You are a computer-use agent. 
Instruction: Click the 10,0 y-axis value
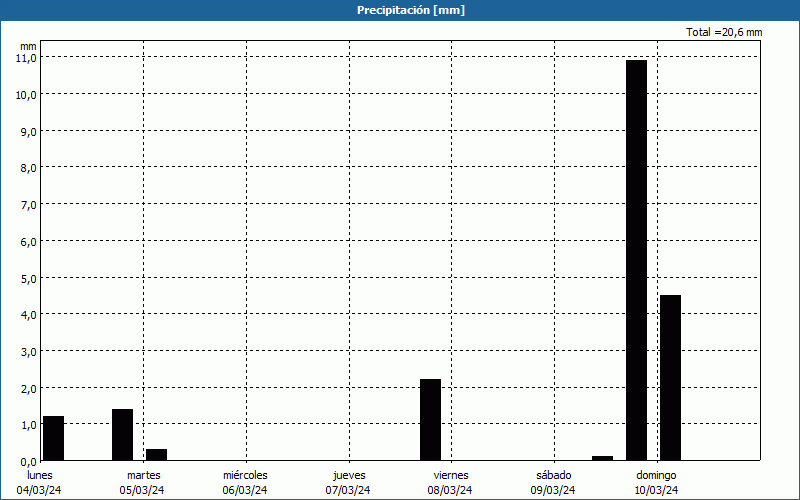coord(27,95)
